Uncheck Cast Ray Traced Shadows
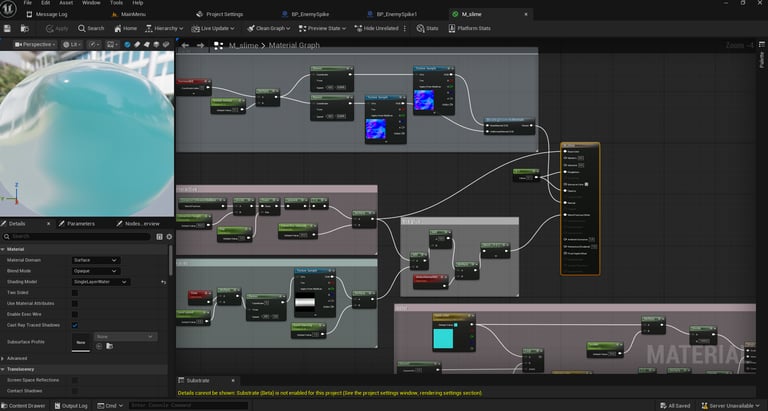This screenshot has width=768, height=411. click(75, 325)
